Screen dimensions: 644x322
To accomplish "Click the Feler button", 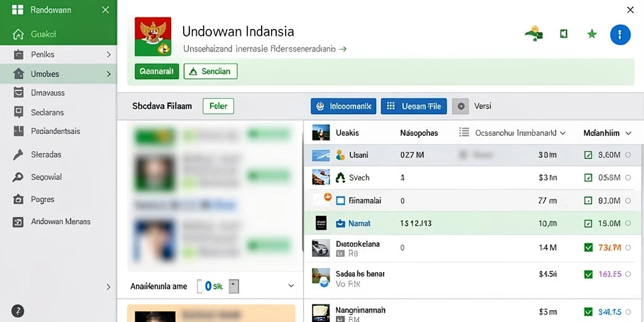I will pyautogui.click(x=218, y=106).
